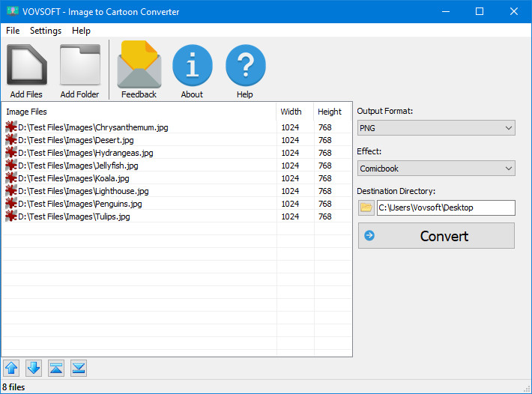Viewport: 532px width, 394px height.
Task: Move selected file to bottom of list
Action: point(79,368)
